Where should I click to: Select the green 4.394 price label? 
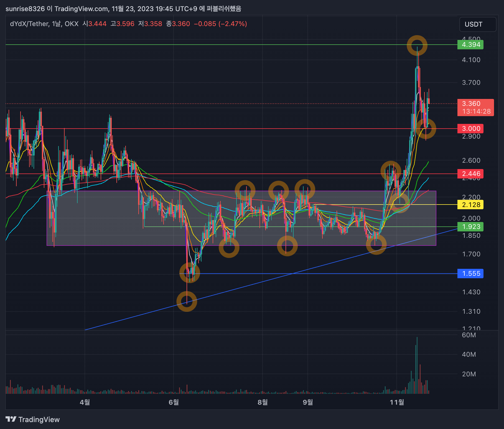pos(470,45)
